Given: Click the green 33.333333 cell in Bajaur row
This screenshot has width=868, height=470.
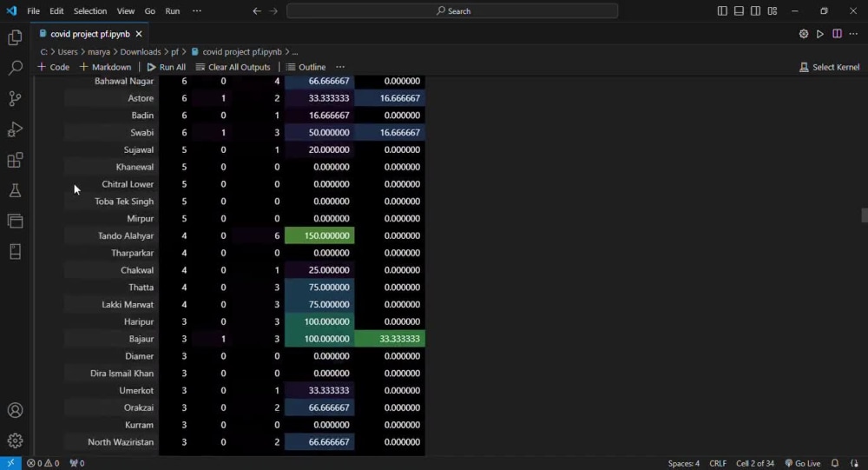Looking at the screenshot, I should coord(390,339).
